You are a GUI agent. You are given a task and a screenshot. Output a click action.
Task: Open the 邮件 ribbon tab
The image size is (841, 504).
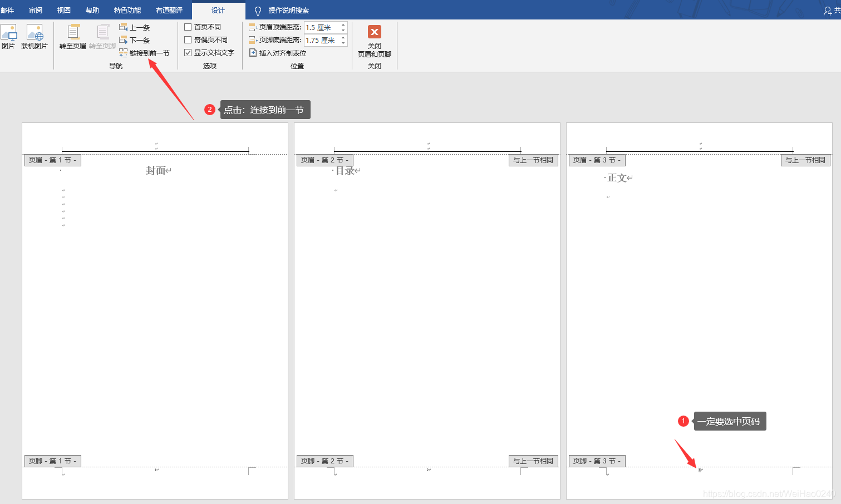(x=7, y=11)
